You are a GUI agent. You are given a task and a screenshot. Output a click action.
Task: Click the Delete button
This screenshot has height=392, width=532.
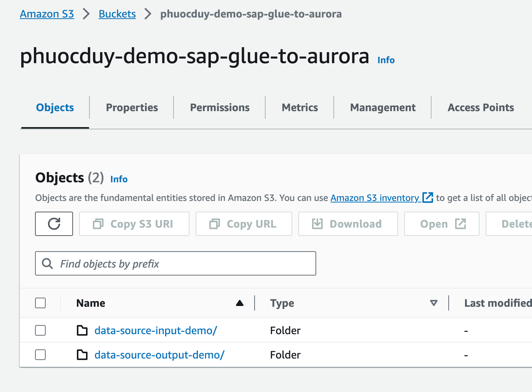coord(509,224)
